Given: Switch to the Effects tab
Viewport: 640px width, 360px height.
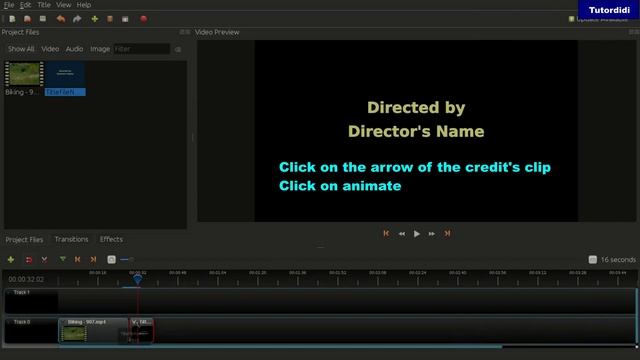Looking at the screenshot, I should (111, 239).
